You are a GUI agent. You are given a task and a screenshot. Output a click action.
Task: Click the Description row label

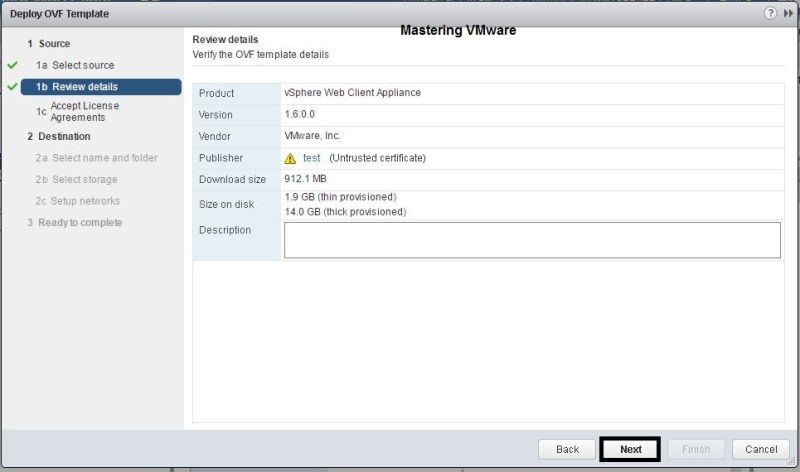[224, 230]
